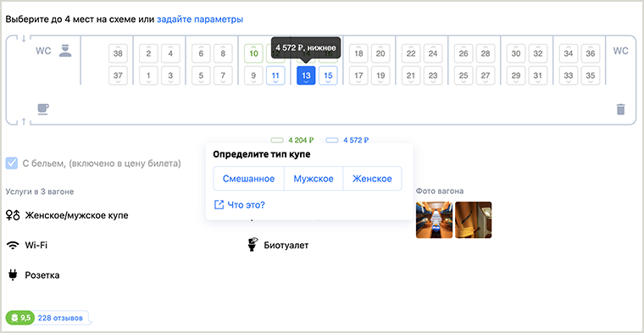Select seat 27 on the carriage map
The width and height of the screenshot is (644, 333).
486,75
